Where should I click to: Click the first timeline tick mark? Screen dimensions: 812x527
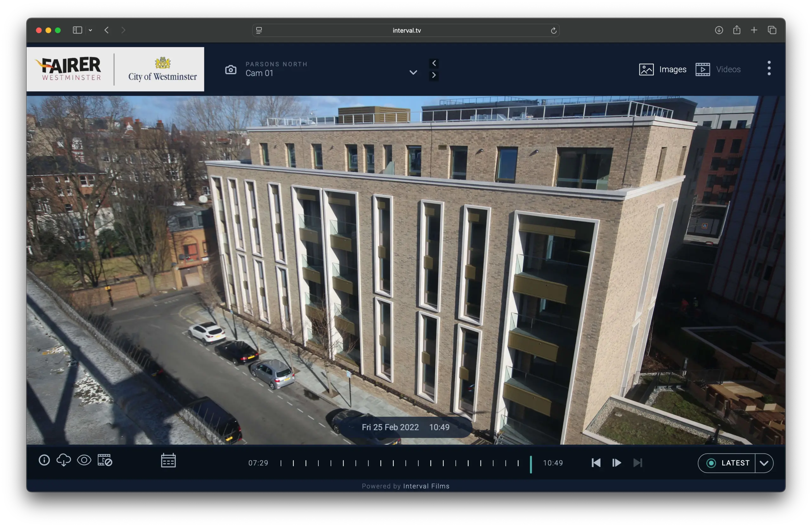click(x=281, y=463)
